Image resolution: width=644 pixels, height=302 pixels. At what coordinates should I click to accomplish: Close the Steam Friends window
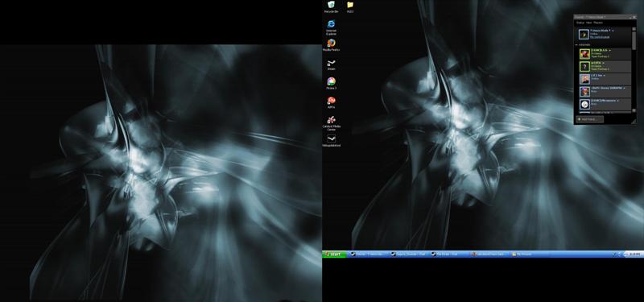click(x=634, y=17)
